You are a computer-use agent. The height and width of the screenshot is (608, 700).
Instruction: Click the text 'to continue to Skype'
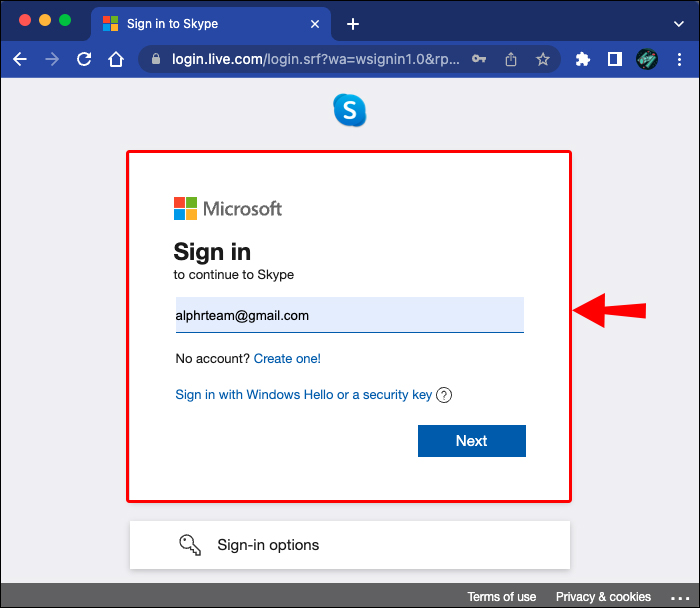234,275
